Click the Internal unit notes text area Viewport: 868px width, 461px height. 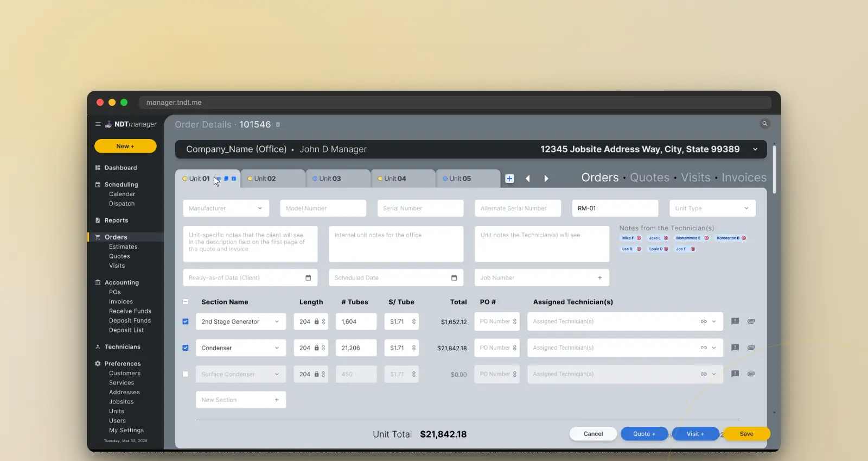396,244
